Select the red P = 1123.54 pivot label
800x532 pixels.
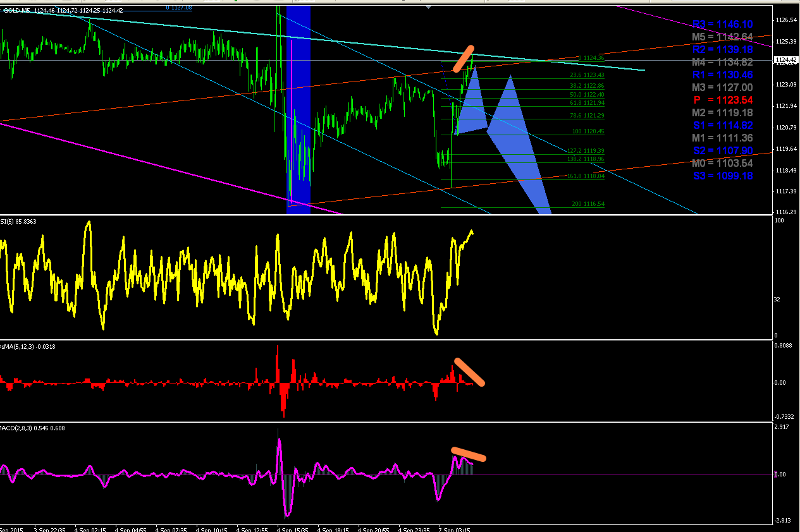point(722,100)
